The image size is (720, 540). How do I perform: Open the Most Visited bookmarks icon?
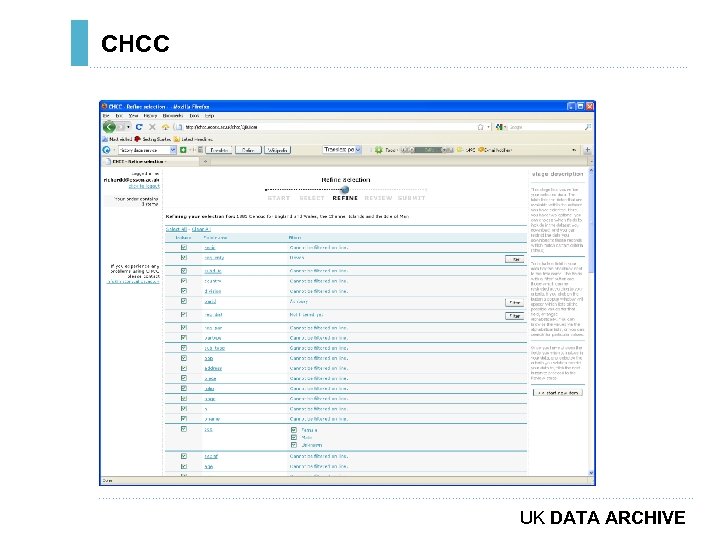pos(105,139)
